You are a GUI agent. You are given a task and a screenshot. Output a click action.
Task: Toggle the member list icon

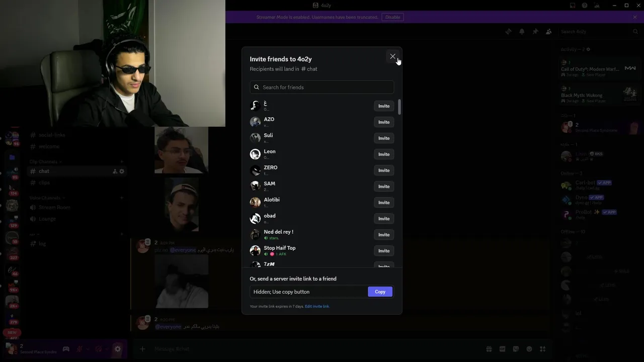tap(549, 31)
